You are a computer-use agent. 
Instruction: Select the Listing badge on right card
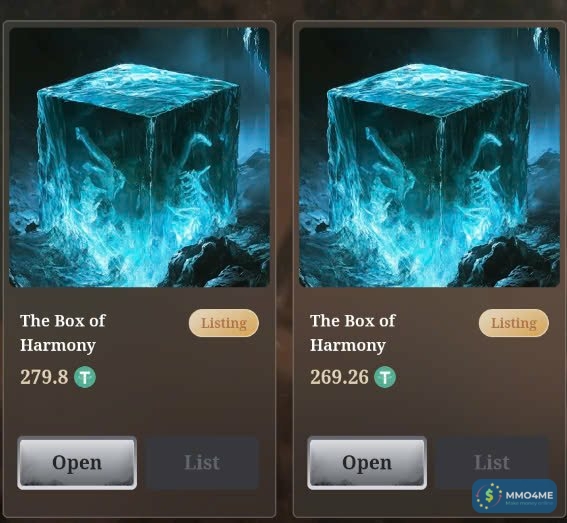point(514,323)
